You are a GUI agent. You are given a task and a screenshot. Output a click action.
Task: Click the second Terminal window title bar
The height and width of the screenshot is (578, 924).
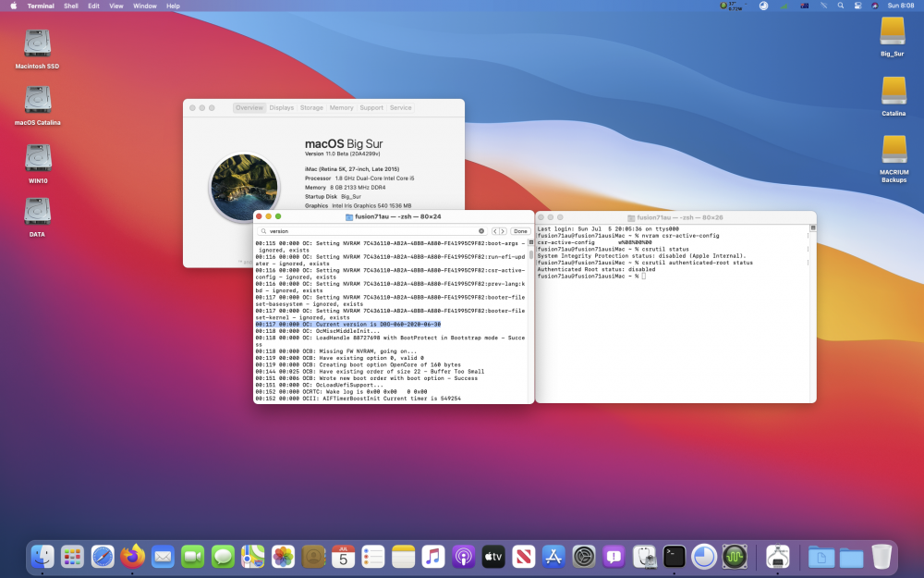675,217
